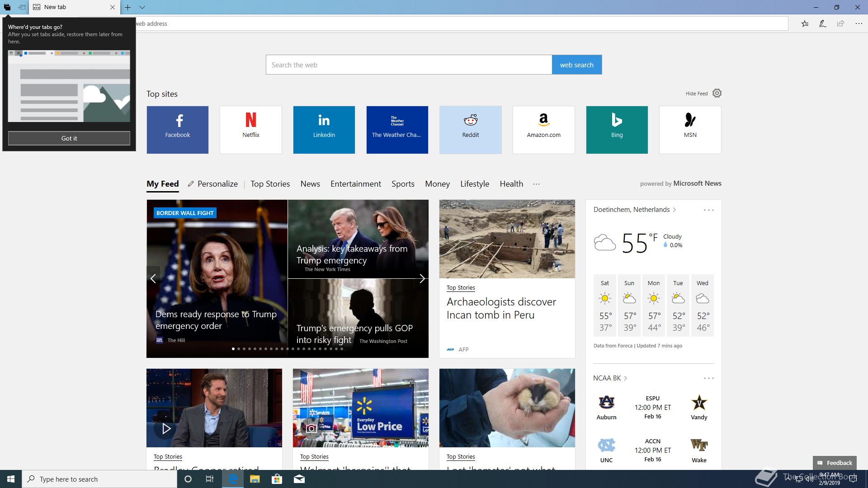Select Saturday forecast column
This screenshot has height=488, width=868.
coord(605,305)
